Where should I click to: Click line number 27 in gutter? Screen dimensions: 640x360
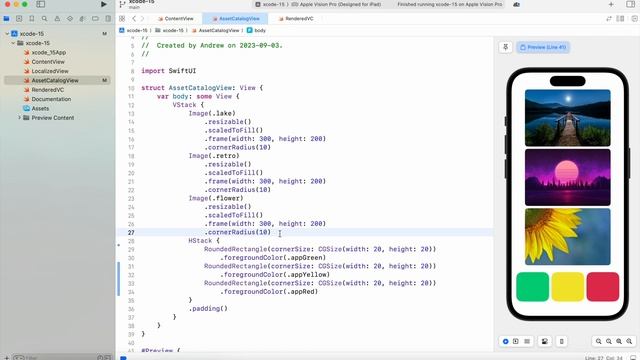(131, 233)
